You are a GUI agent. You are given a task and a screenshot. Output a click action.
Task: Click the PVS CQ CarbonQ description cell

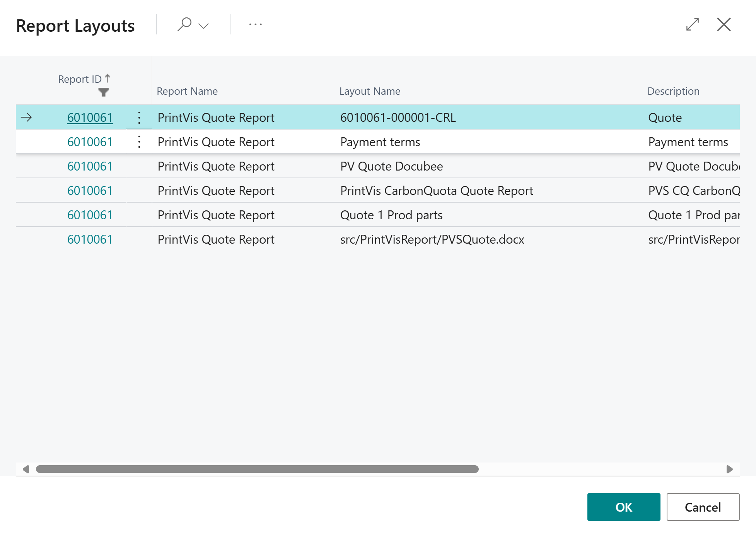(x=694, y=191)
